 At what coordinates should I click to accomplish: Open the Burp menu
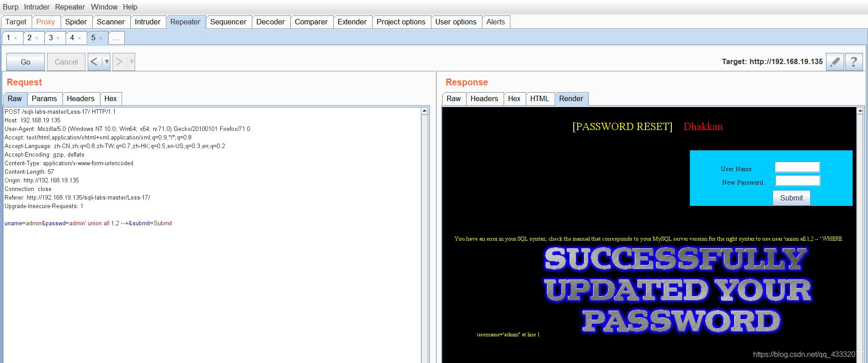[10, 7]
